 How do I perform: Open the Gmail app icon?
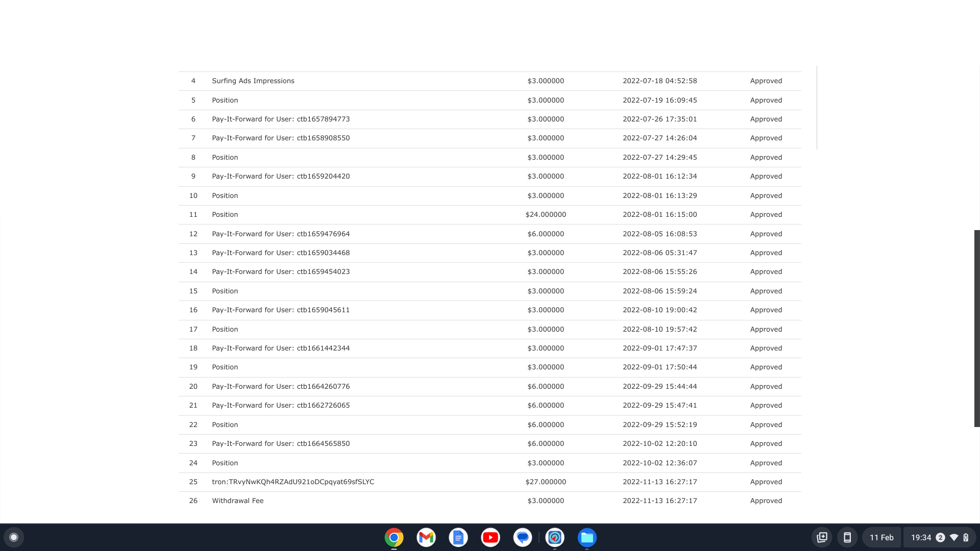[x=426, y=537]
